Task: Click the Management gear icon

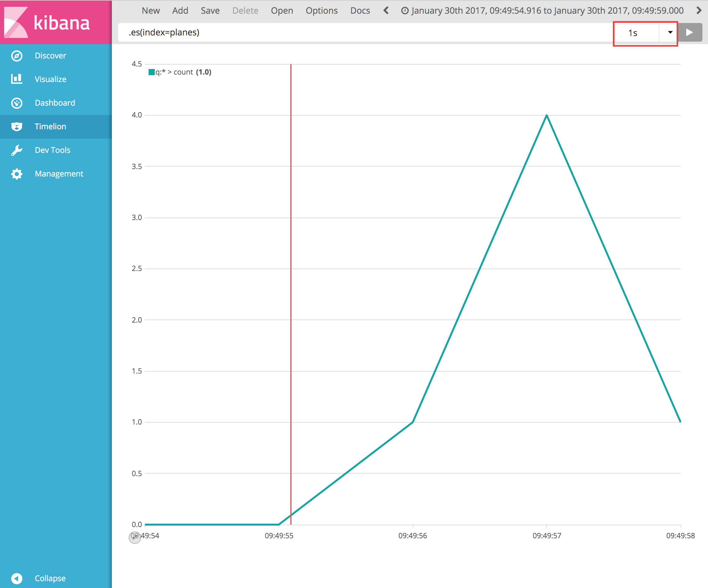Action: pyautogui.click(x=16, y=174)
